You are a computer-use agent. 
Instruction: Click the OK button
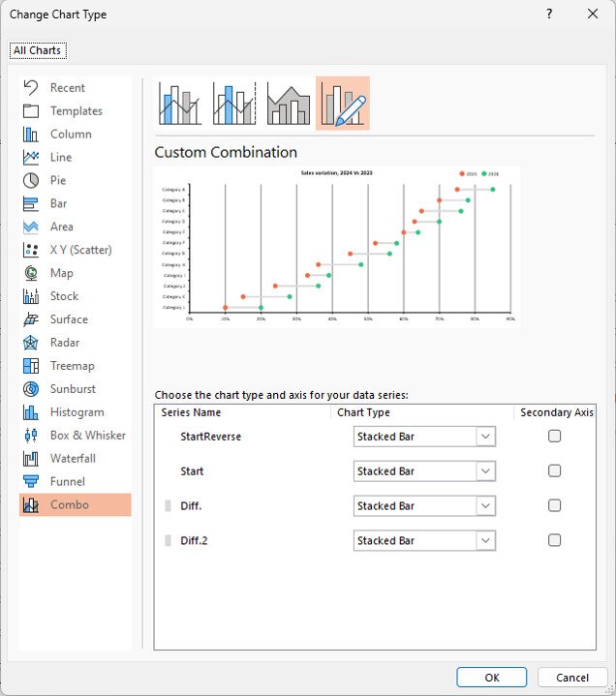pyautogui.click(x=492, y=678)
